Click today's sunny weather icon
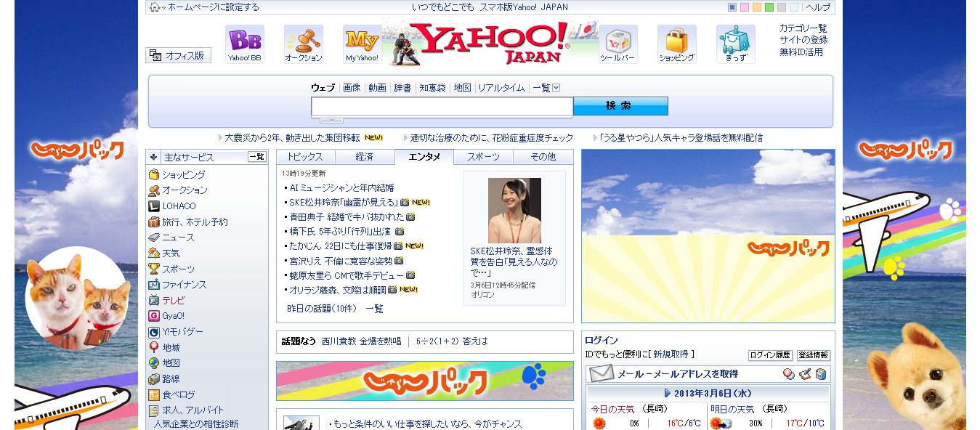The width and height of the screenshot is (980, 430). click(x=599, y=423)
